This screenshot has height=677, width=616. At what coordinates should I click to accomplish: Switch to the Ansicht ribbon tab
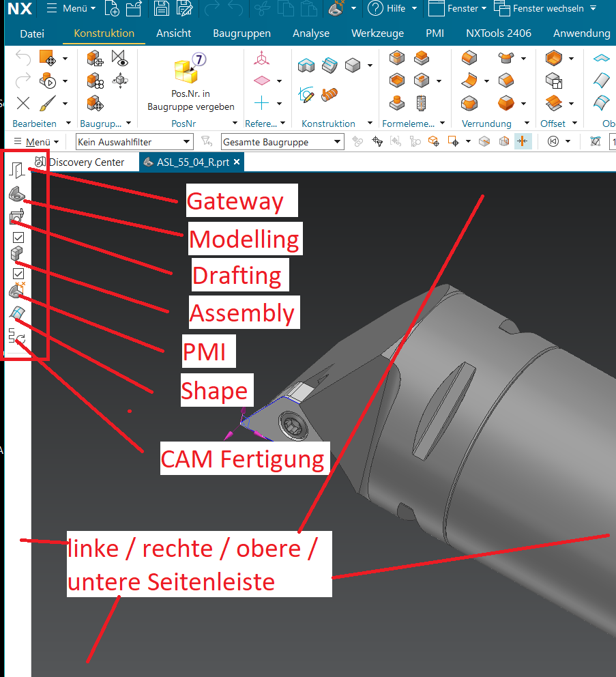click(x=173, y=33)
